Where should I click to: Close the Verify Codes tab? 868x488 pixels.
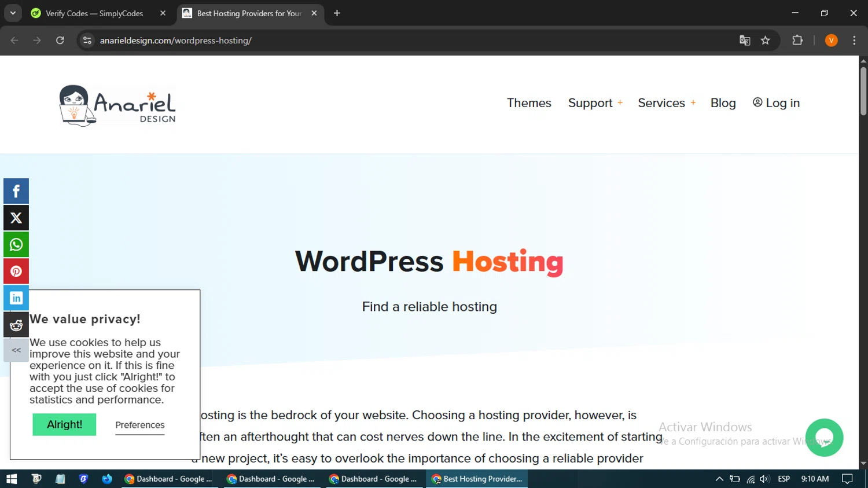click(163, 13)
